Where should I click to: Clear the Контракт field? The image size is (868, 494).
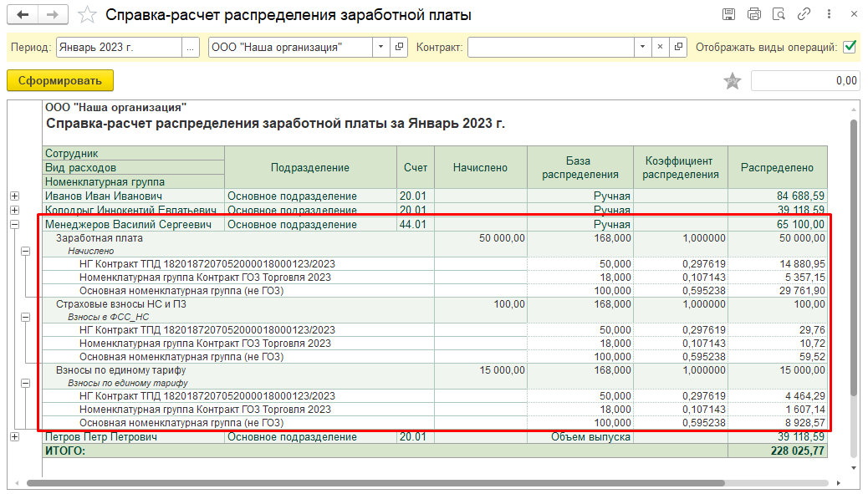[x=660, y=48]
